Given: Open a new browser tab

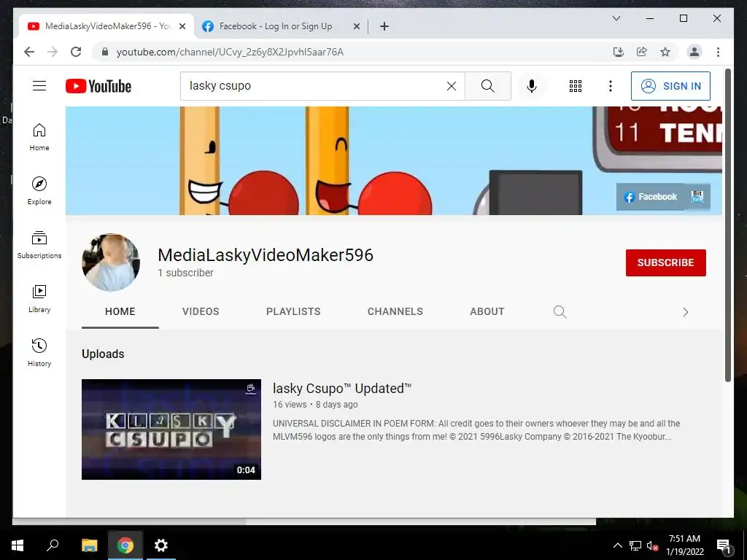Looking at the screenshot, I should [384, 26].
